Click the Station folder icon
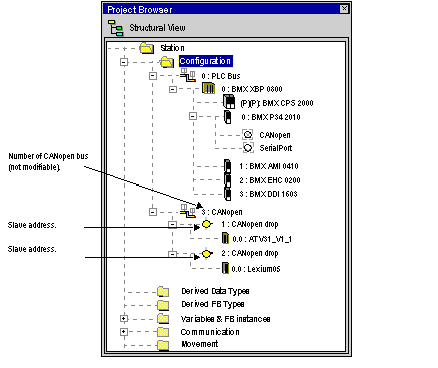438x368 pixels. pos(147,48)
